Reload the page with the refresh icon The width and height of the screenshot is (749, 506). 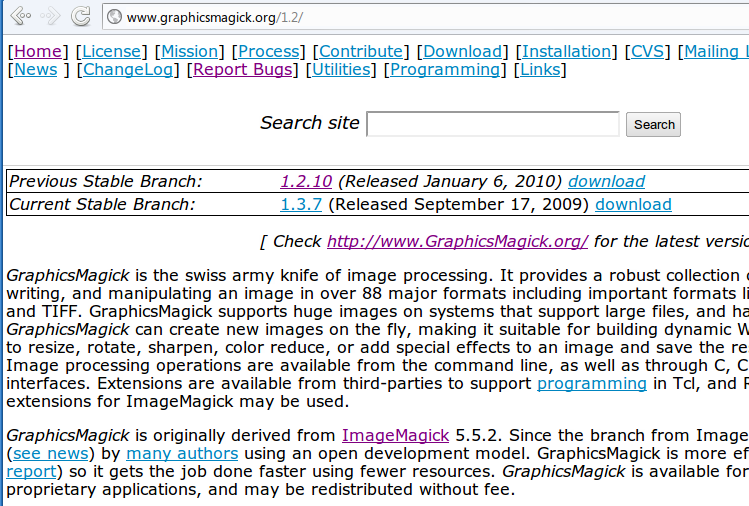pos(82,17)
